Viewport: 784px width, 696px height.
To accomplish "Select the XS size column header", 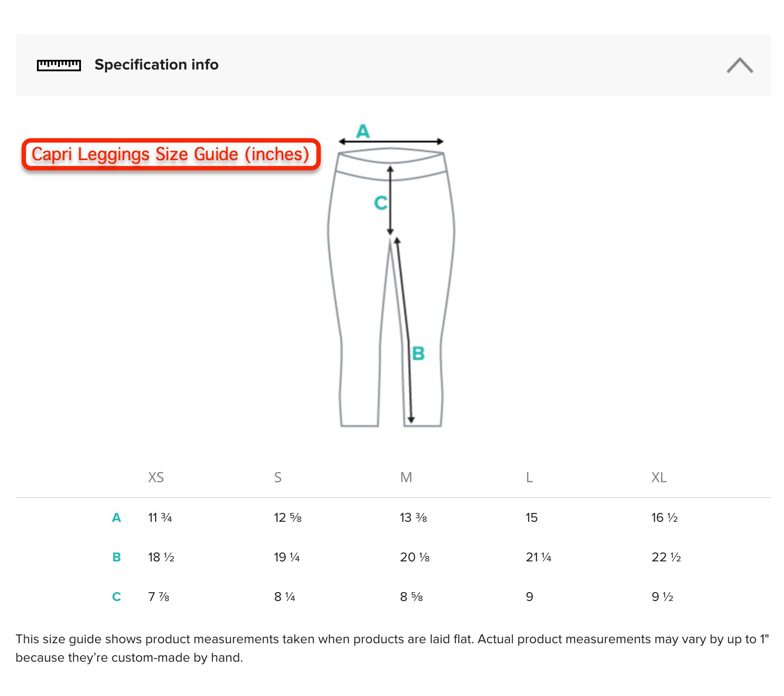I will [156, 477].
